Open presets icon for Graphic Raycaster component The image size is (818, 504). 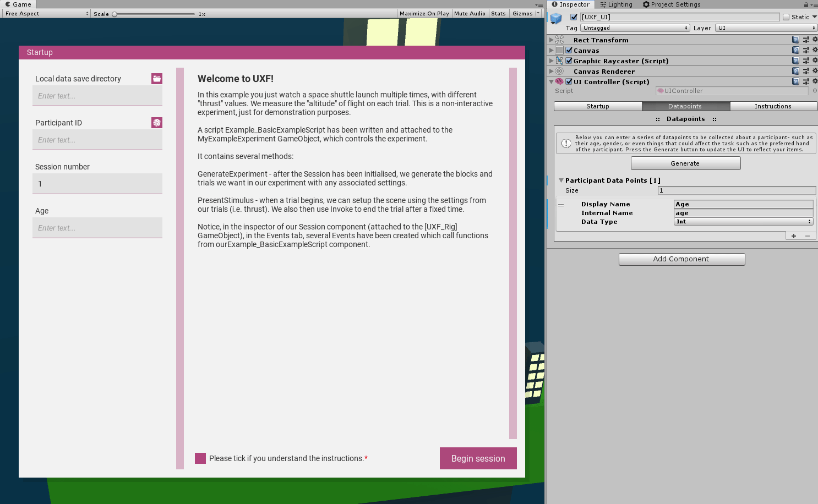click(805, 61)
